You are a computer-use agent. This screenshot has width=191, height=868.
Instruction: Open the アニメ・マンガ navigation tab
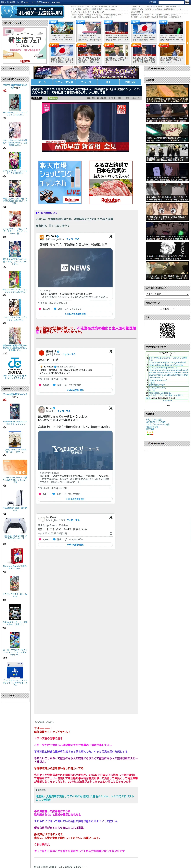(64, 82)
